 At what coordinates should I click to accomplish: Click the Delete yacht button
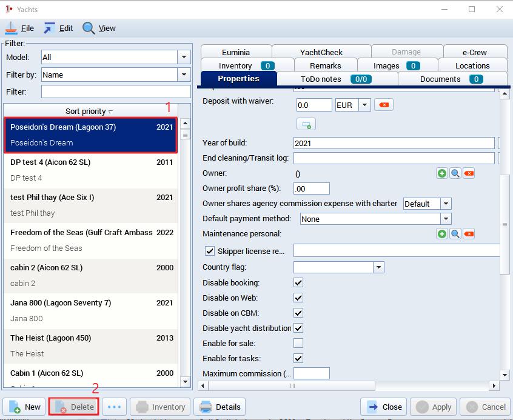coord(73,407)
